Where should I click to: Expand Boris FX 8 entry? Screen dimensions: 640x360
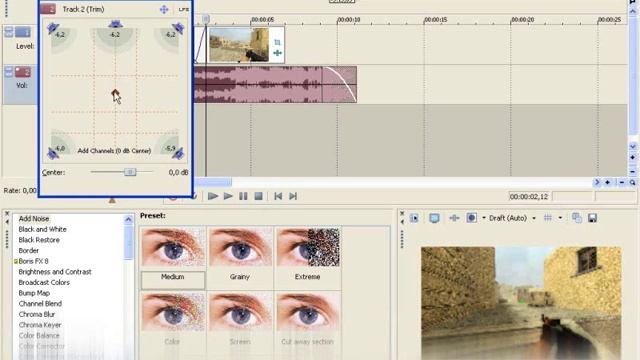pos(16,261)
